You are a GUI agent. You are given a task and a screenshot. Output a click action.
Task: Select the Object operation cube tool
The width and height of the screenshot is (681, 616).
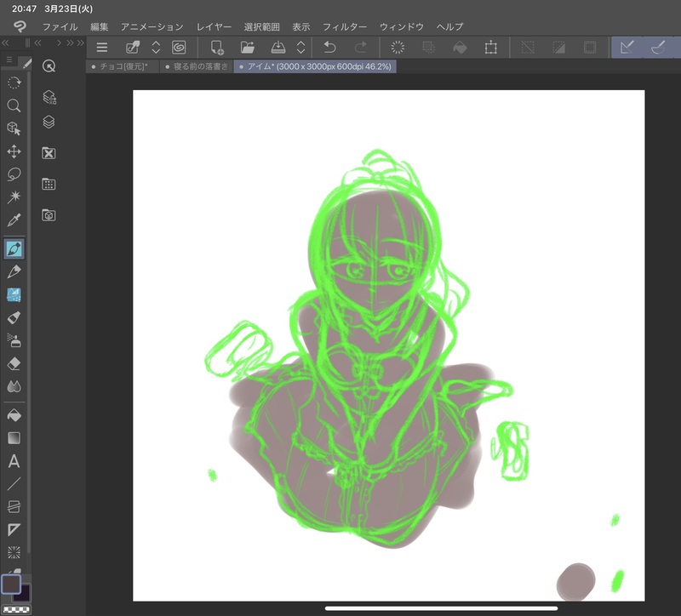tap(14, 128)
